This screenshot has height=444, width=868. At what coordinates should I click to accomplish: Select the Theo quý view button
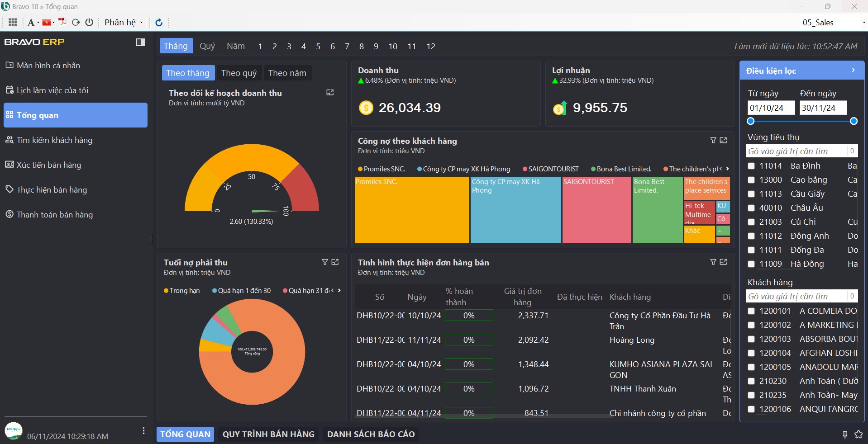[239, 73]
